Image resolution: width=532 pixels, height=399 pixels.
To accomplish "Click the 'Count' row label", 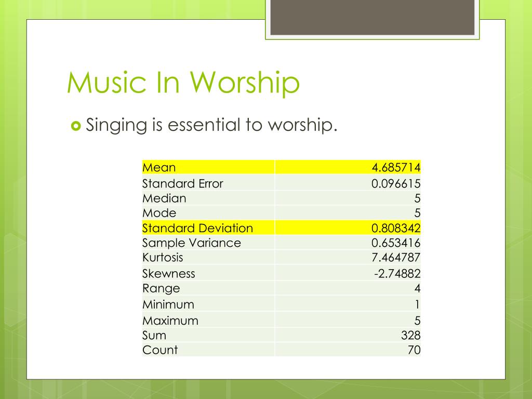I will click(160, 350).
